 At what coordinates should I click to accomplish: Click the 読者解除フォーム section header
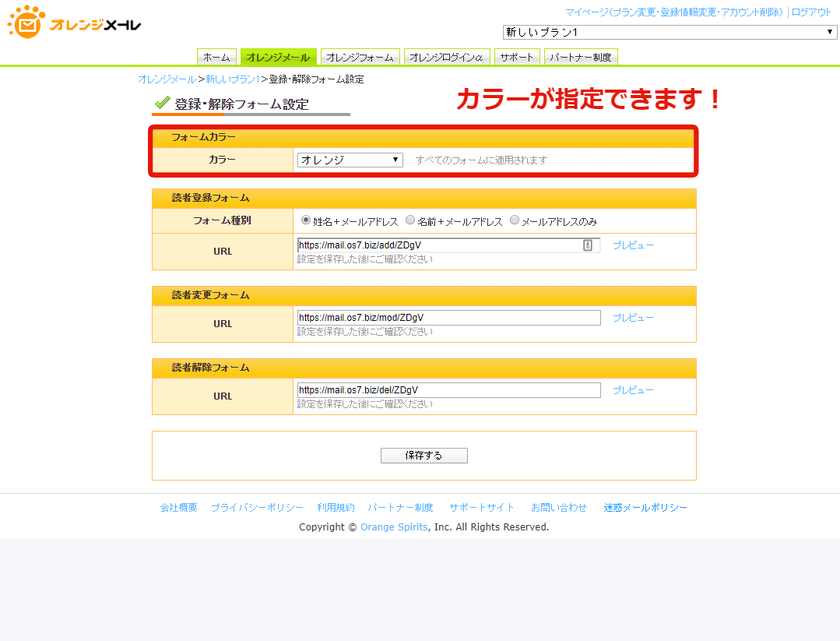click(x=424, y=368)
